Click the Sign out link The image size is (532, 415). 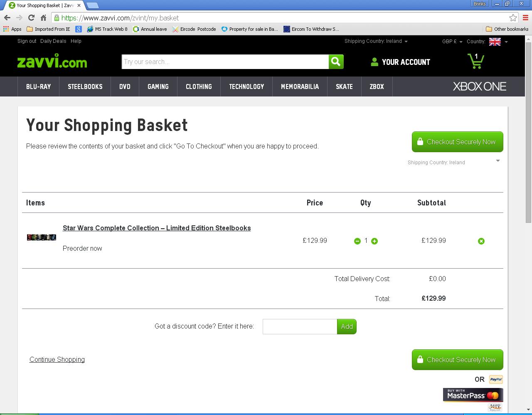27,41
